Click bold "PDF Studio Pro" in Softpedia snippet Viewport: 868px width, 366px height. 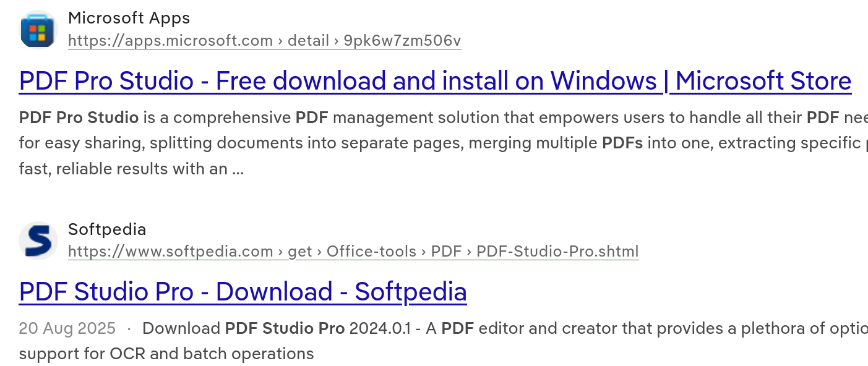click(x=285, y=328)
